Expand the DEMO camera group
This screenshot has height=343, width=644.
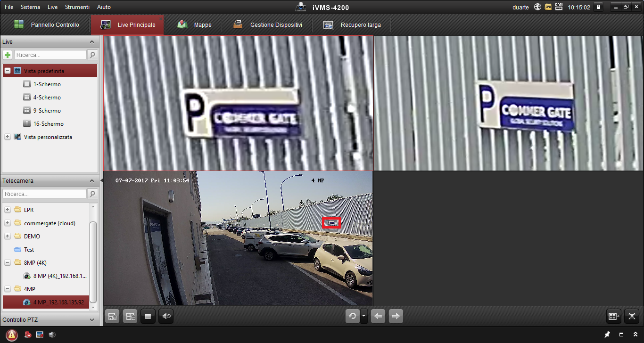tap(8, 236)
